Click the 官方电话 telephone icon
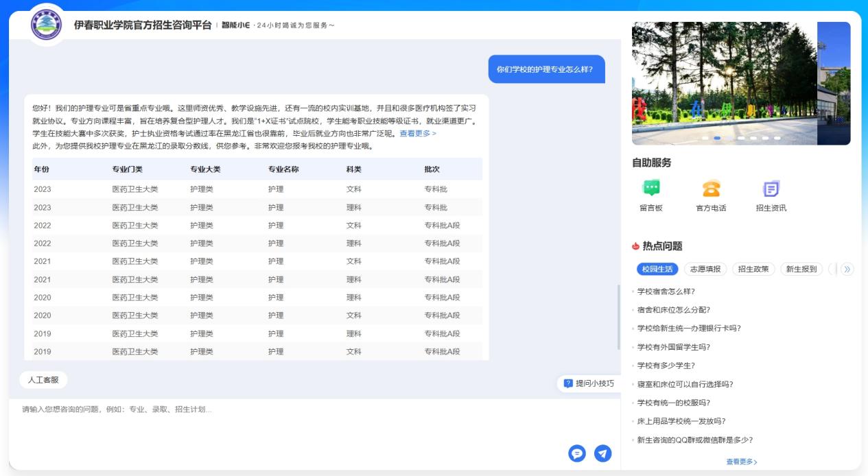The width and height of the screenshot is (868, 476). (x=711, y=188)
